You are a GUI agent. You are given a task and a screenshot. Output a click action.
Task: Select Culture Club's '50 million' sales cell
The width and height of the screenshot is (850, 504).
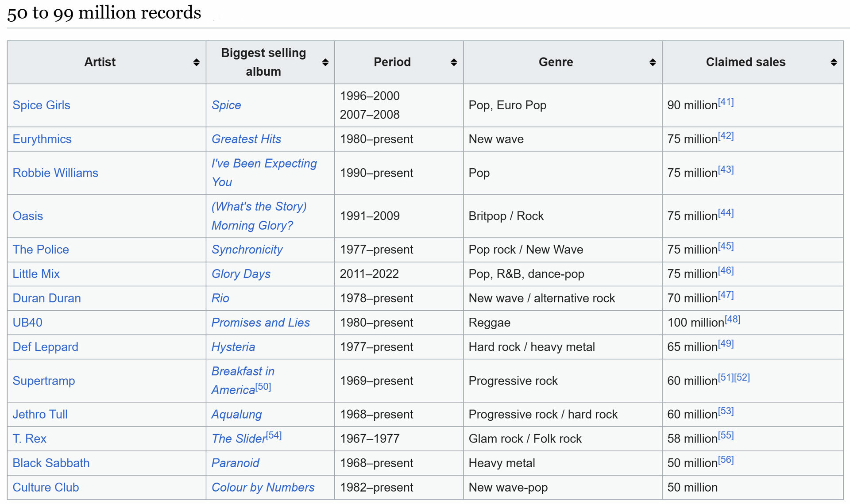[753, 488]
